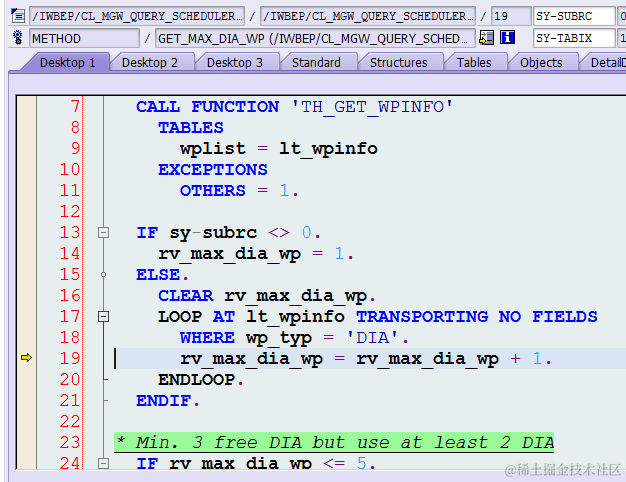Screen dimensions: 626x482
Task: Click rv_max_dia_wp on line 14
Action: 229,254
